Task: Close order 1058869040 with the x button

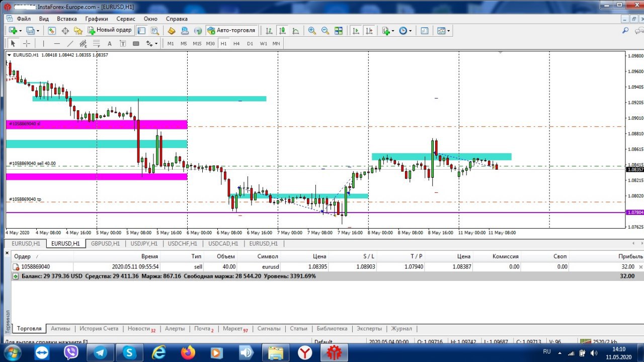Action: [x=640, y=267]
